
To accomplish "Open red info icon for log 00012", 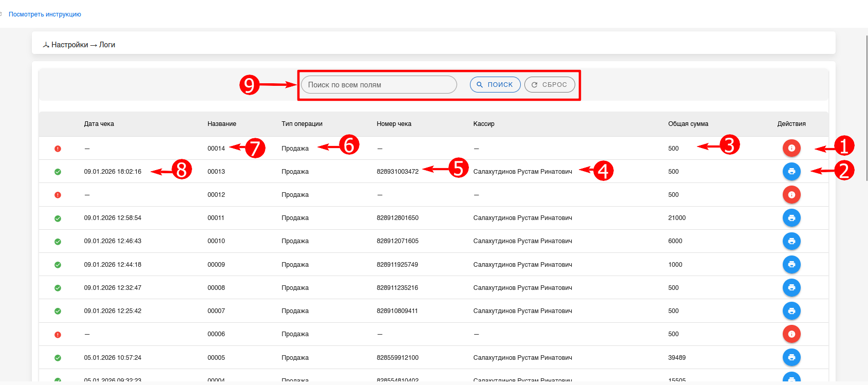I will click(x=791, y=194).
